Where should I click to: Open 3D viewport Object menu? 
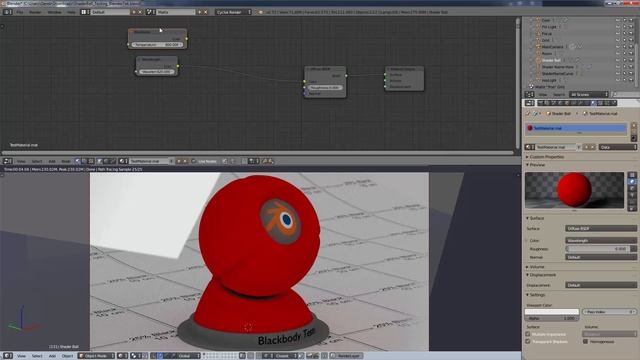click(67, 356)
